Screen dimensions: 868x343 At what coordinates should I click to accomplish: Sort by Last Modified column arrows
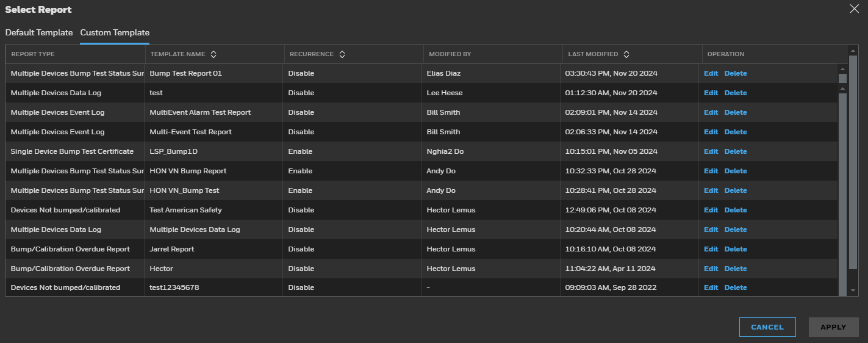coord(626,54)
